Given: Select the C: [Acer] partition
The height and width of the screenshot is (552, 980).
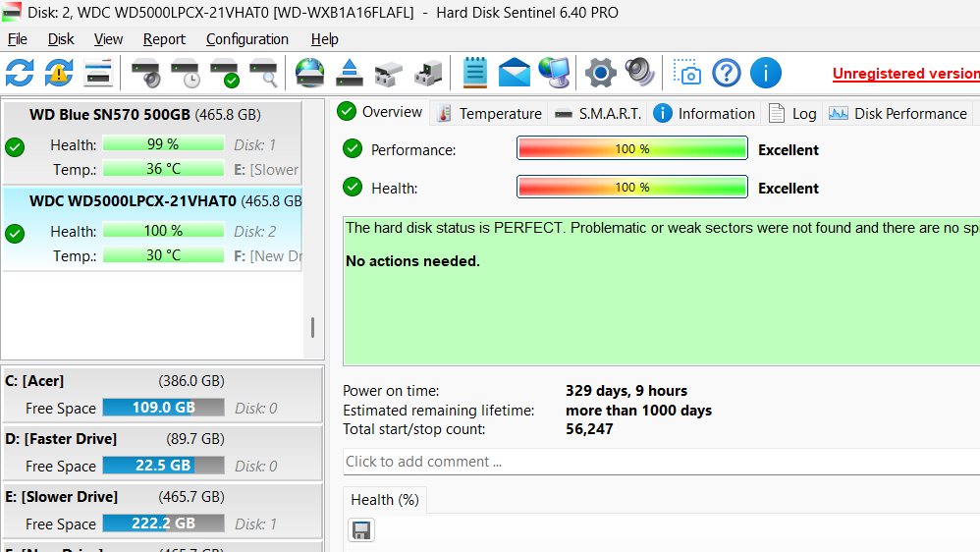Looking at the screenshot, I should [162, 395].
